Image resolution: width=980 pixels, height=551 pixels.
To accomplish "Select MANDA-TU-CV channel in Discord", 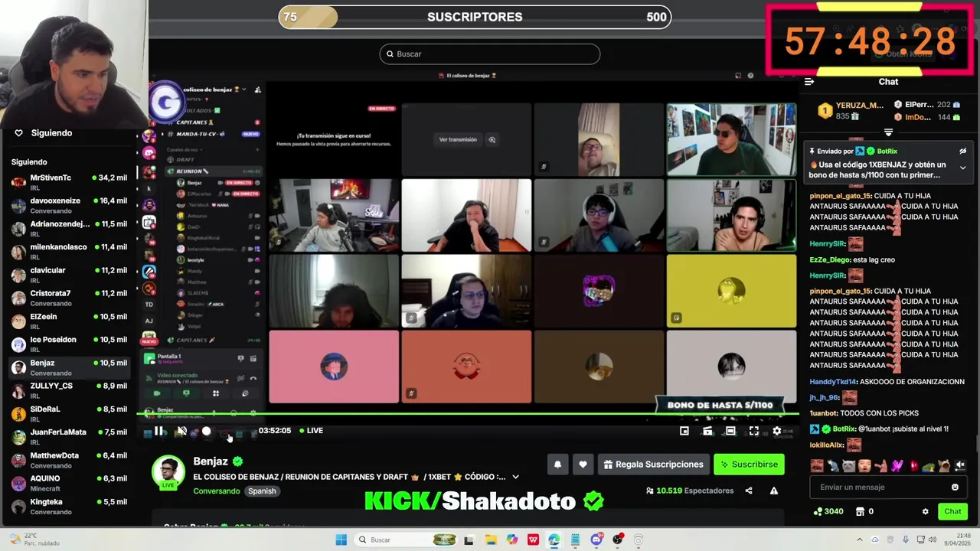I will tap(212, 134).
